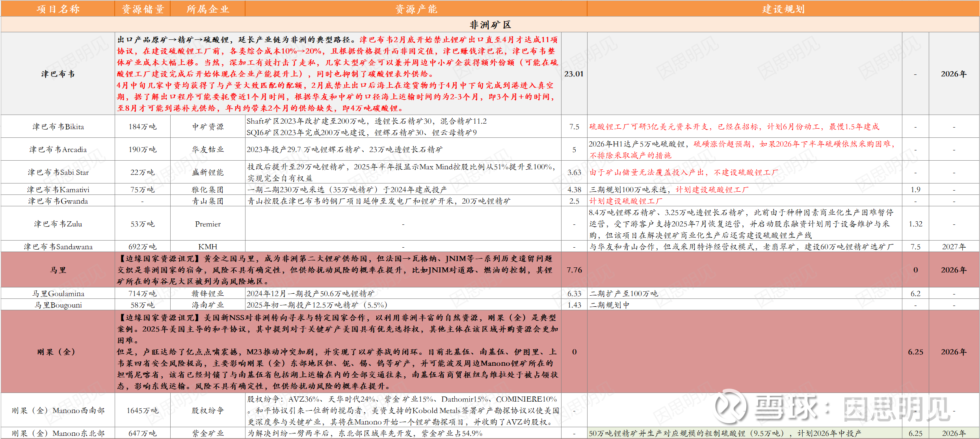Click the 津巴布韦Kamativi project cell
Viewport: 980px width, 439px height.
click(58, 189)
